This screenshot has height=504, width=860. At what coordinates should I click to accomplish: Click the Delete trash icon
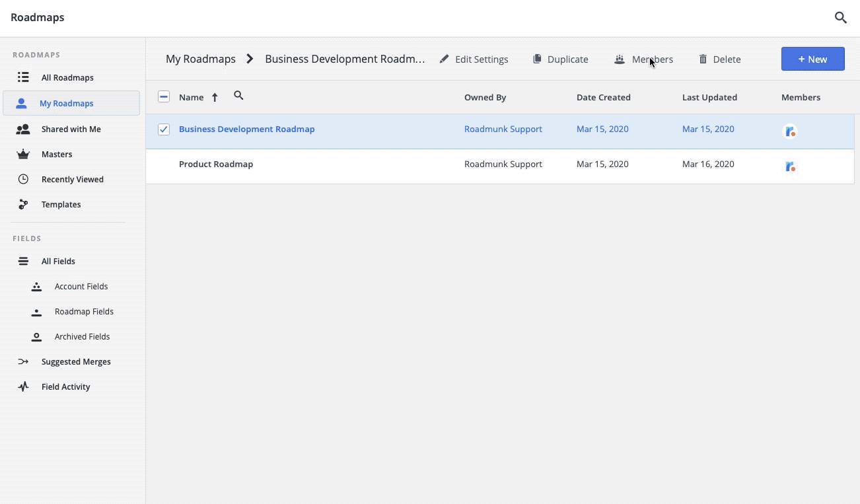[702, 59]
